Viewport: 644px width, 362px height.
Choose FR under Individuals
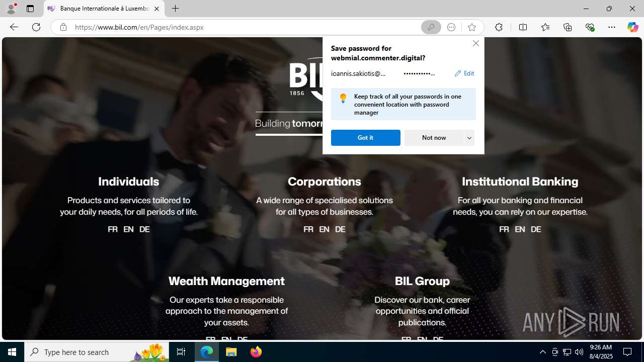pos(113,229)
